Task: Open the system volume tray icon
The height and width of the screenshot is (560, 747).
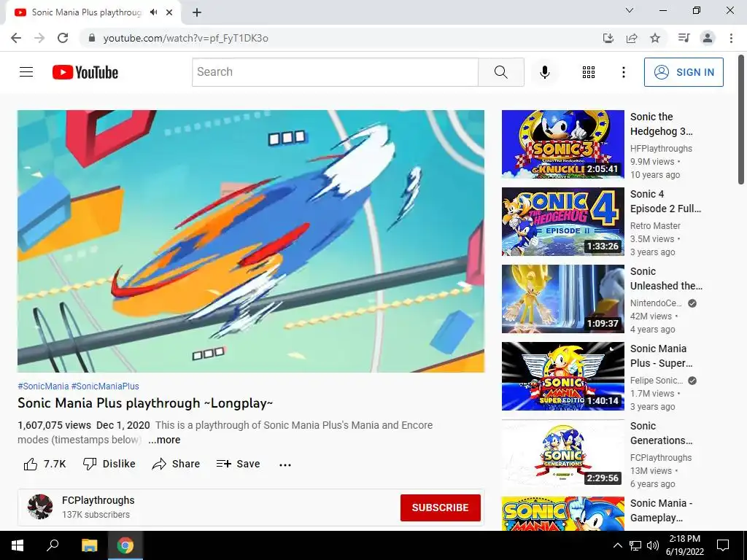Action: (653, 545)
